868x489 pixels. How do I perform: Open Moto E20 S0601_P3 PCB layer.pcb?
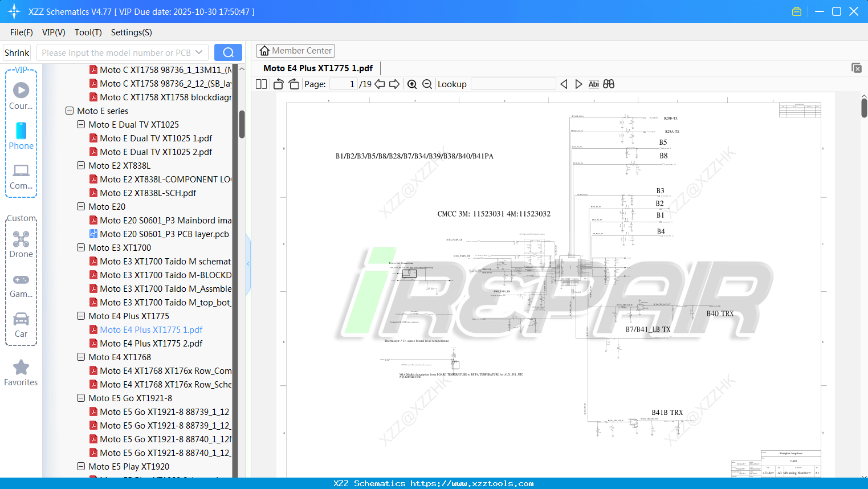[164, 234]
